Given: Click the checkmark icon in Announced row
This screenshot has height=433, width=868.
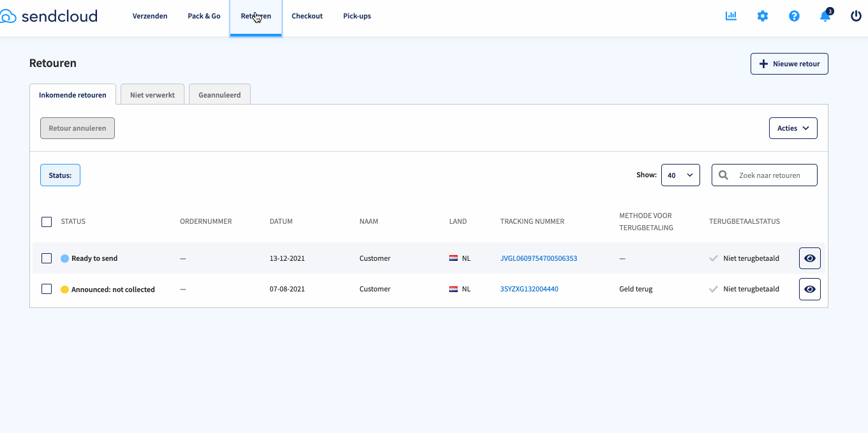Looking at the screenshot, I should (714, 289).
